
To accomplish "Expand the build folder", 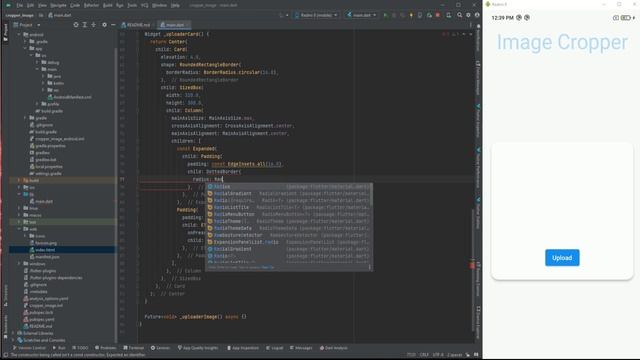I will (19, 180).
